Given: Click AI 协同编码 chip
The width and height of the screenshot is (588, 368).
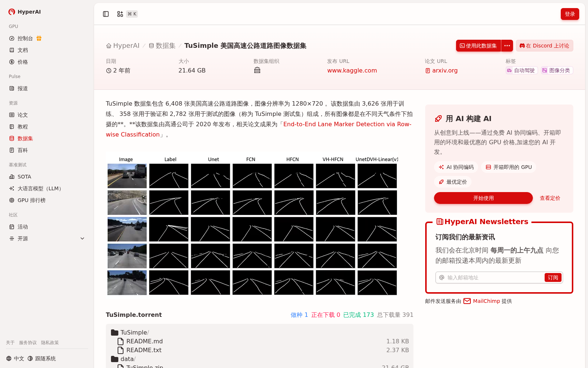Looking at the screenshot, I should 456,167.
